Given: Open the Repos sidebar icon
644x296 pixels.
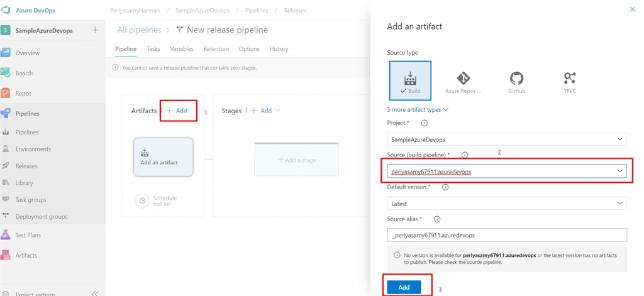Looking at the screenshot, I should 5,93.
